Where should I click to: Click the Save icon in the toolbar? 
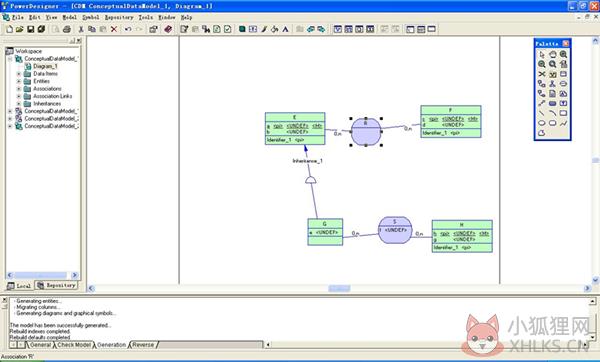[31, 29]
